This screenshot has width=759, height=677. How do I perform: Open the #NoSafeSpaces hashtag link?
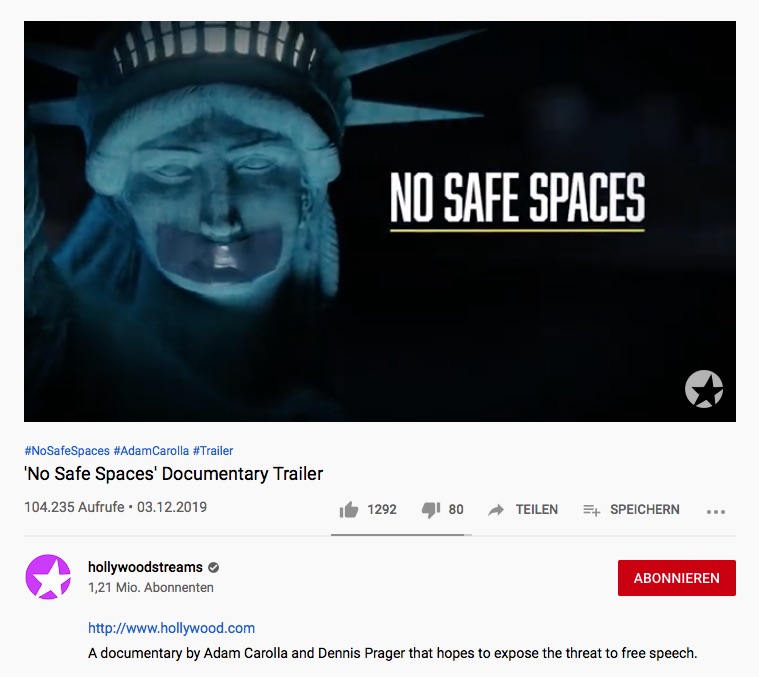[67, 451]
